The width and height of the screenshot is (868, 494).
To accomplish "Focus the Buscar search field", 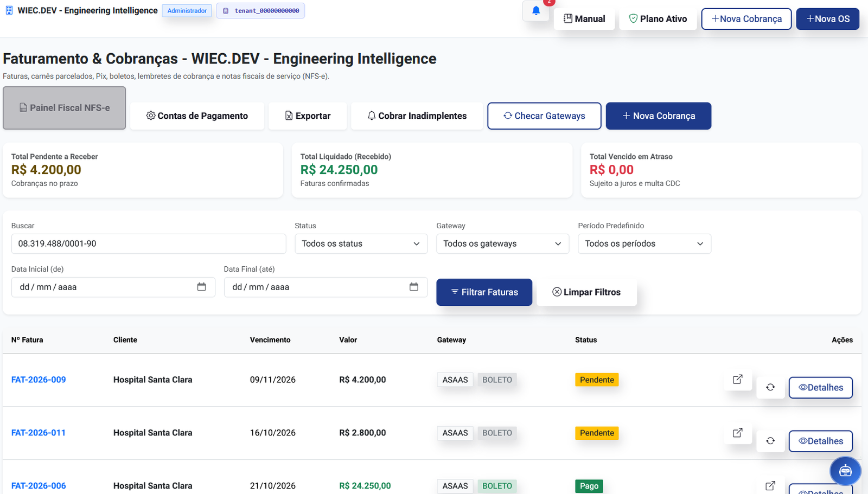I will (149, 244).
